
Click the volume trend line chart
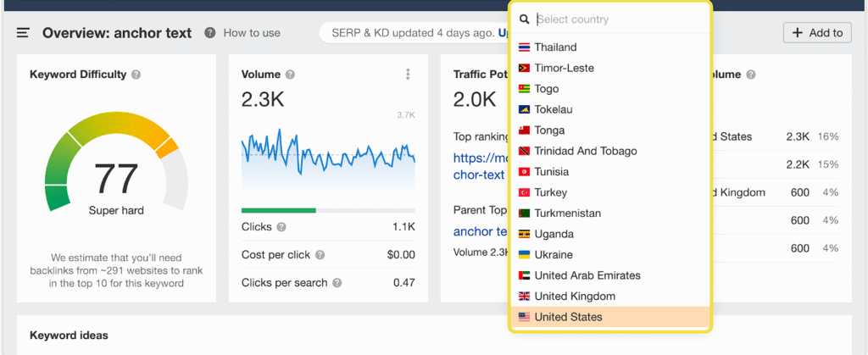click(x=328, y=153)
